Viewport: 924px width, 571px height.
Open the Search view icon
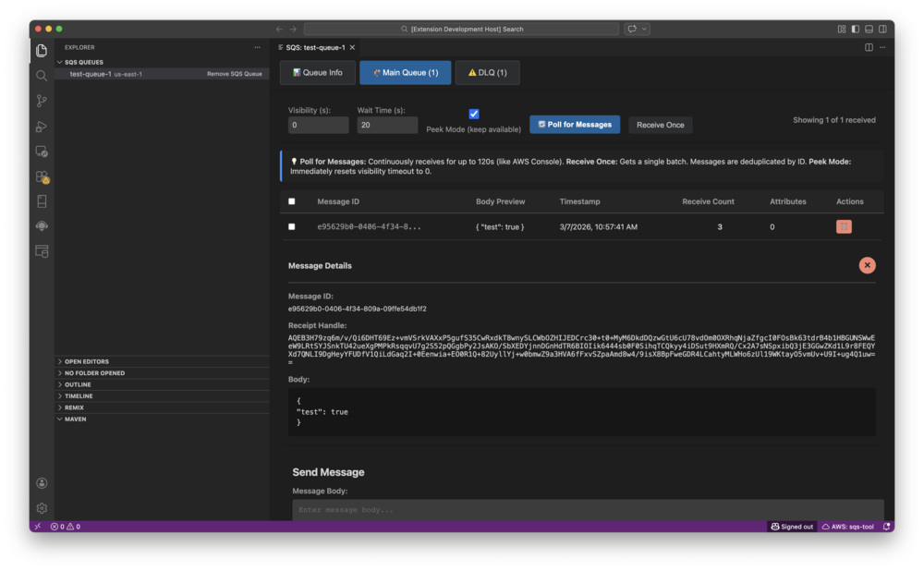[x=42, y=76]
